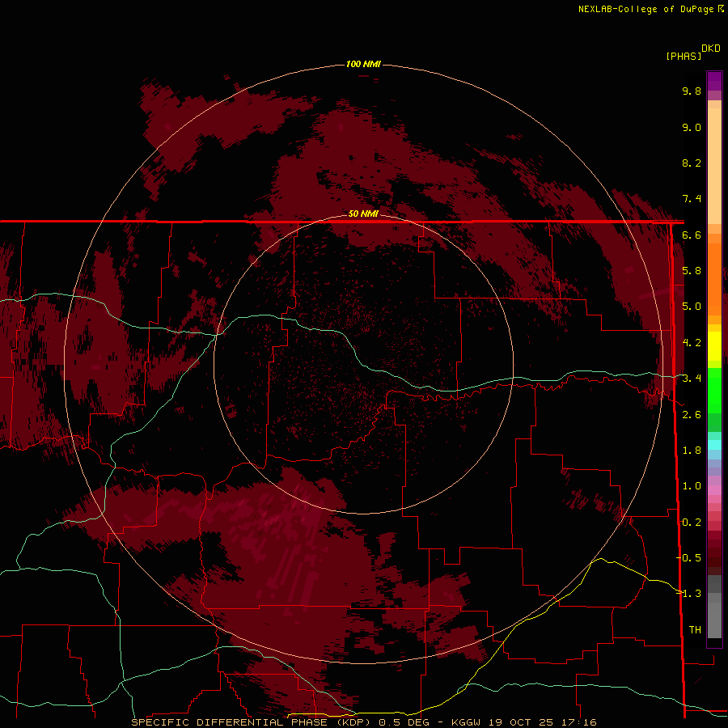Click the 1.0 scale value

(x=692, y=486)
